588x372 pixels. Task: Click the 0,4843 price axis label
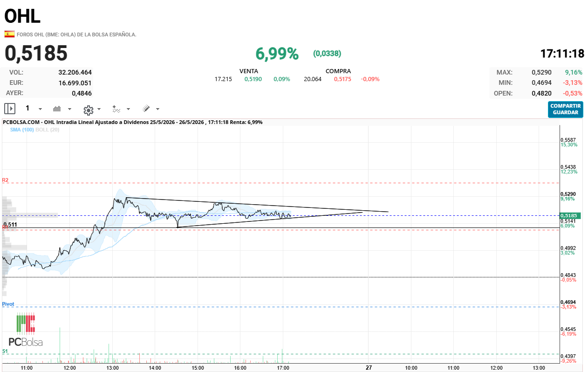click(x=568, y=275)
